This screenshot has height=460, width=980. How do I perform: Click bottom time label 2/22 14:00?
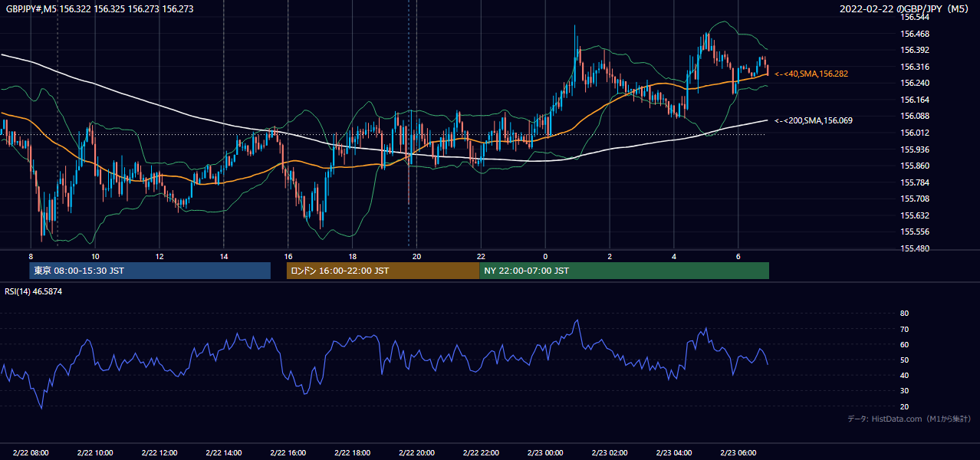[x=223, y=453]
